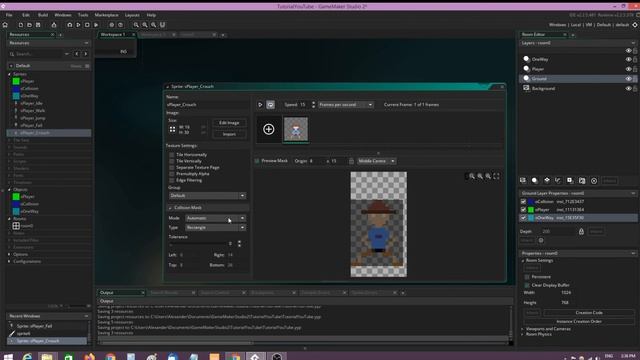Screen dimensions: 640x360
Task: Uncheck the oCollision instance checkbox
Action: pyautogui.click(x=523, y=202)
